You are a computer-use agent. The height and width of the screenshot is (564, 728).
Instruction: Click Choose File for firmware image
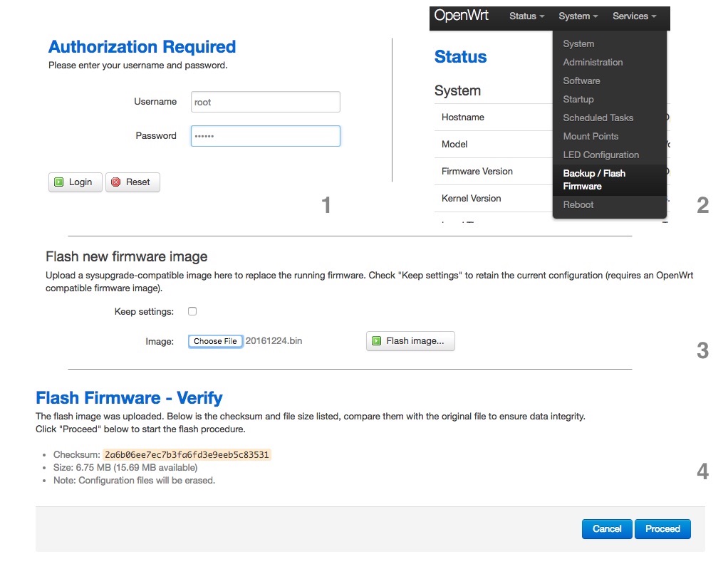(215, 341)
